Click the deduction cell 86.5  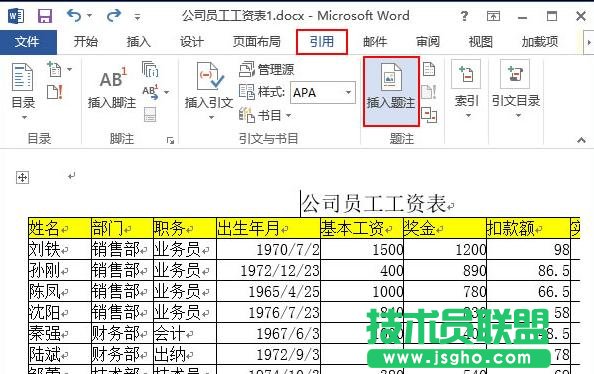[x=528, y=270]
